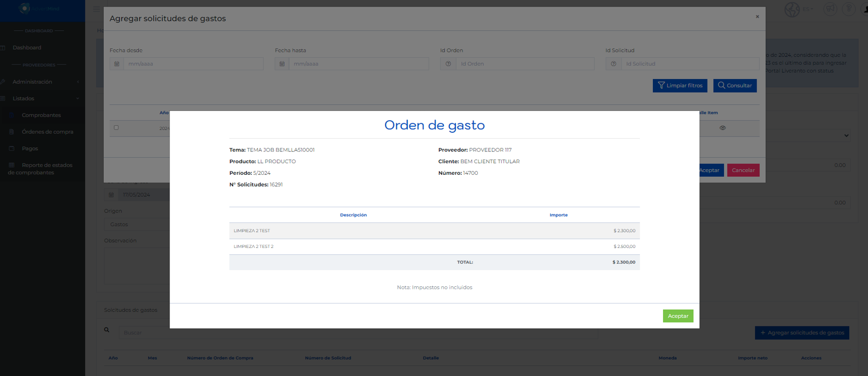Open the question mark help icon
The width and height of the screenshot is (868, 376).
click(849, 9)
